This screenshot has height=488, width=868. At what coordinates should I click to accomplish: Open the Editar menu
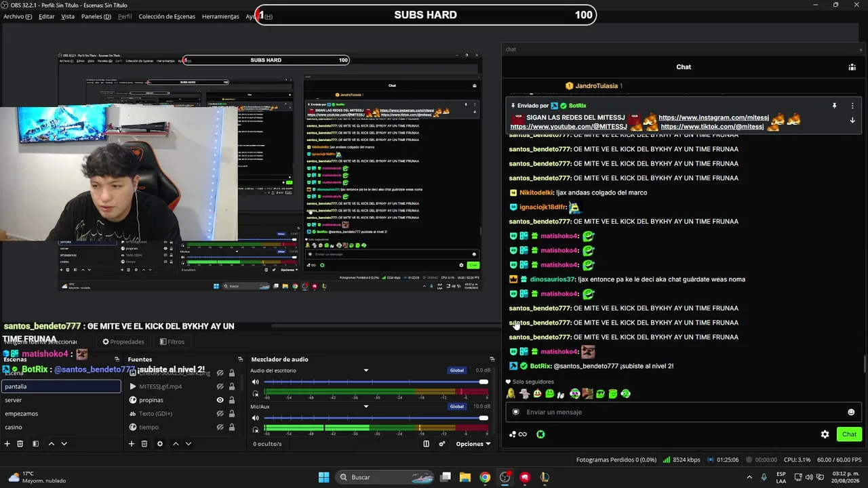(47, 16)
